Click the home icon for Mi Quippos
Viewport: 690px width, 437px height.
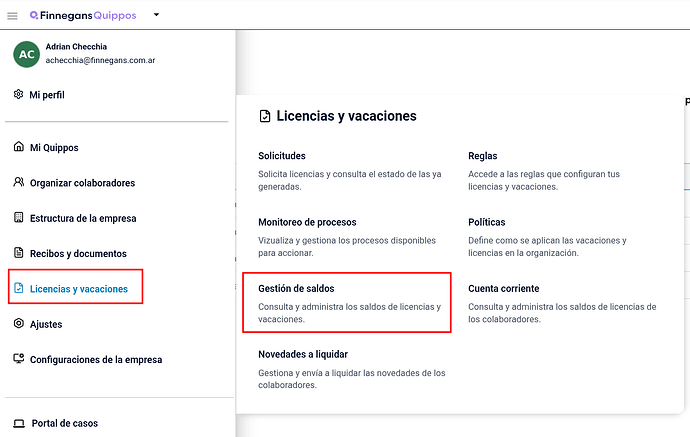click(x=18, y=147)
